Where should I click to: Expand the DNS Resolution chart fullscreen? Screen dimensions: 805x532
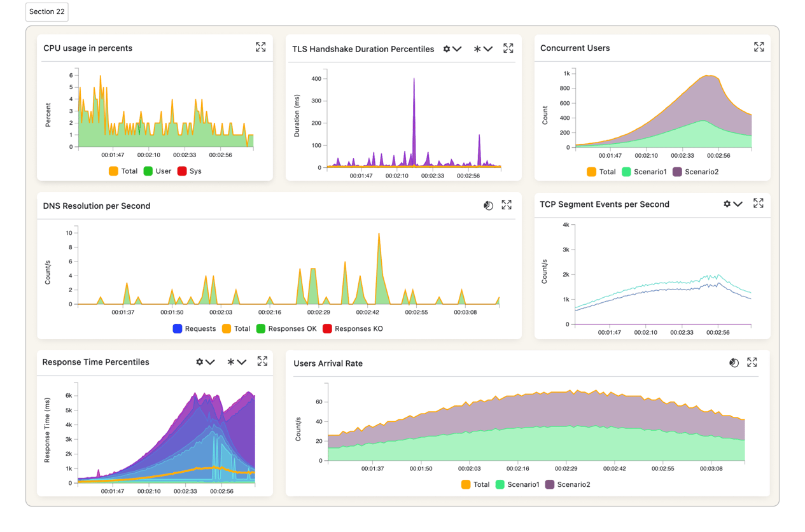coord(507,205)
